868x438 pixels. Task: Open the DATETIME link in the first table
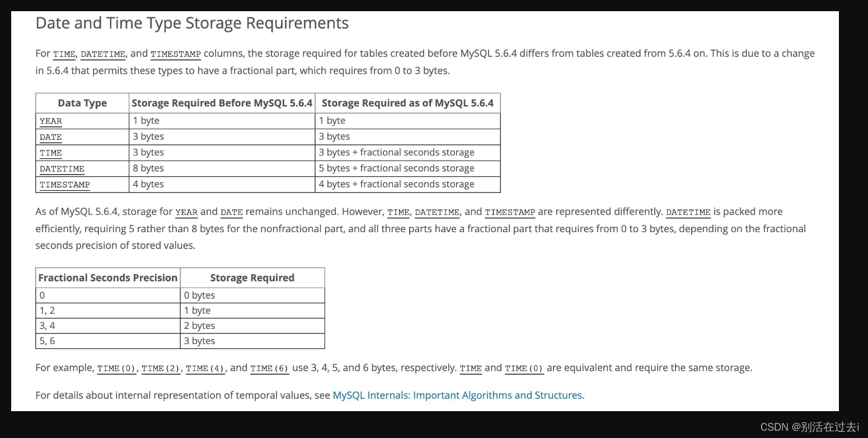click(62, 169)
